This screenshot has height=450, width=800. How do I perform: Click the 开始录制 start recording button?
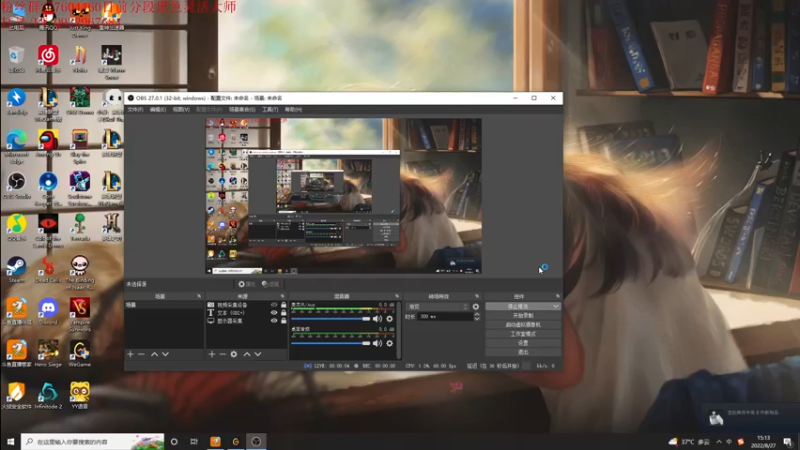[523, 316]
